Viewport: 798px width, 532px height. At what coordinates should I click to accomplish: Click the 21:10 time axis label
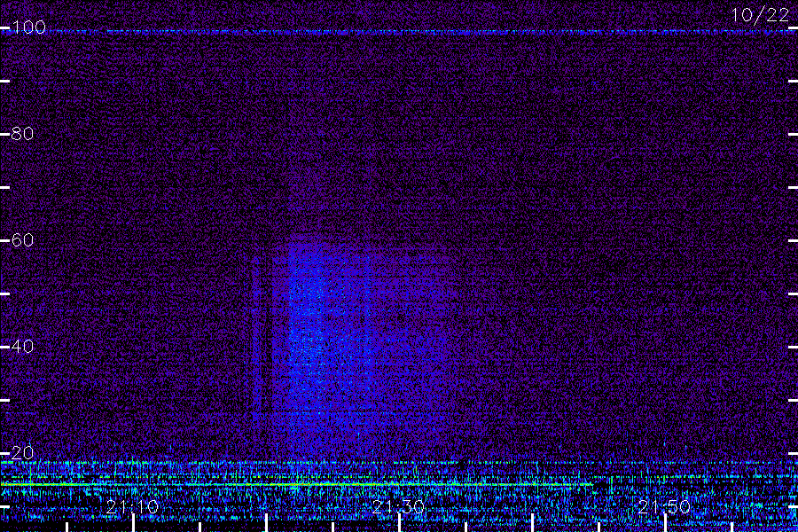click(x=132, y=506)
